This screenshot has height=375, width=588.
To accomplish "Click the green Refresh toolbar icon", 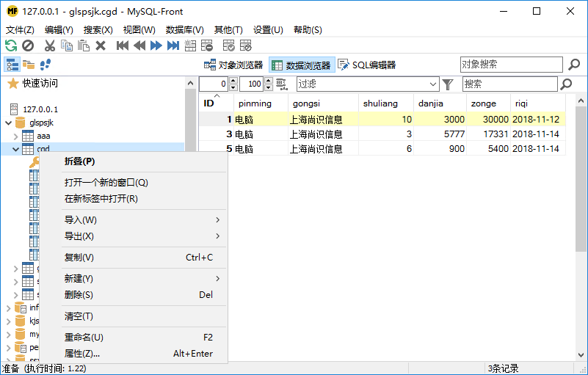I will (x=11, y=45).
